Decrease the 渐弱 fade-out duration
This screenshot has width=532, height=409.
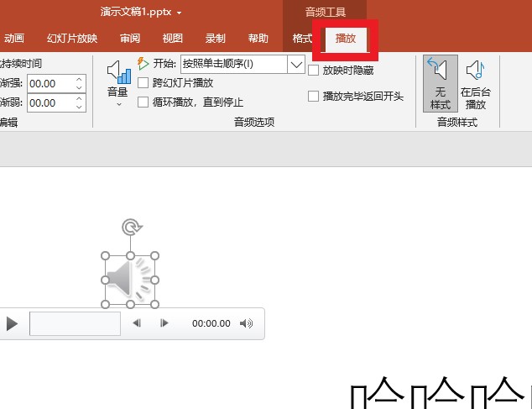point(79,107)
